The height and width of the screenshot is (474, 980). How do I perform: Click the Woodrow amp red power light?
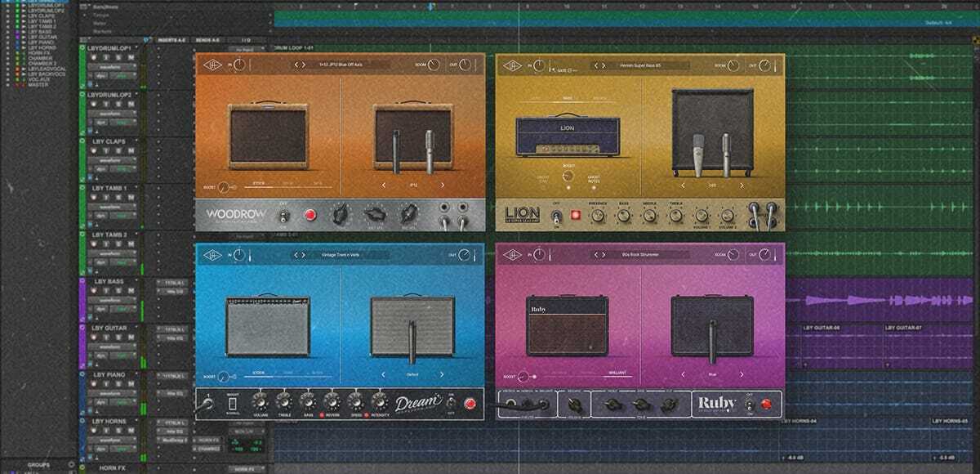(x=310, y=215)
